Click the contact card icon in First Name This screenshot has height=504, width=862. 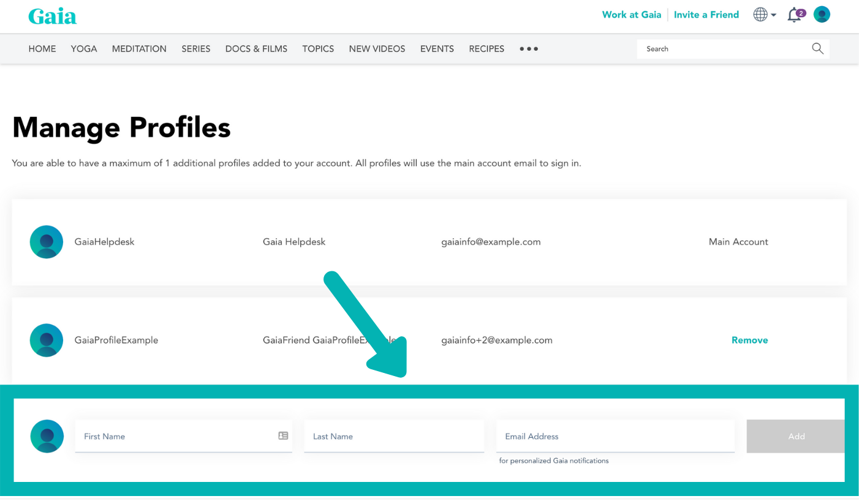[x=283, y=435]
